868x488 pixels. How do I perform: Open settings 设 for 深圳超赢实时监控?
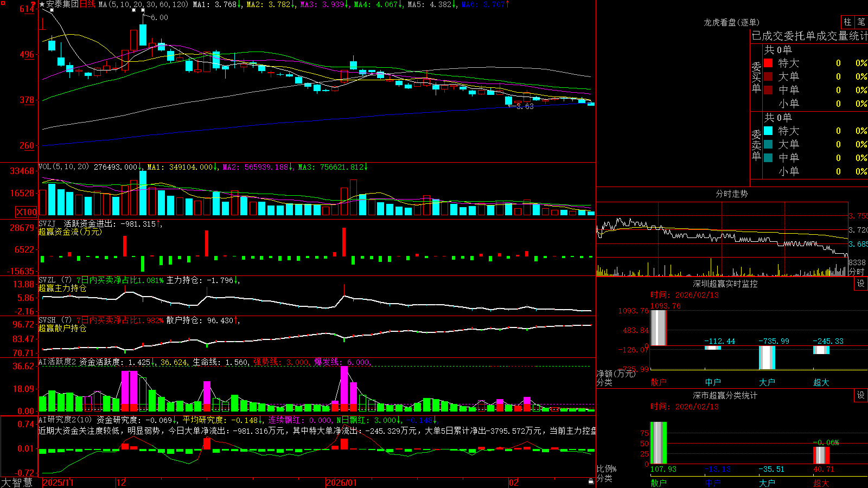[861, 284]
